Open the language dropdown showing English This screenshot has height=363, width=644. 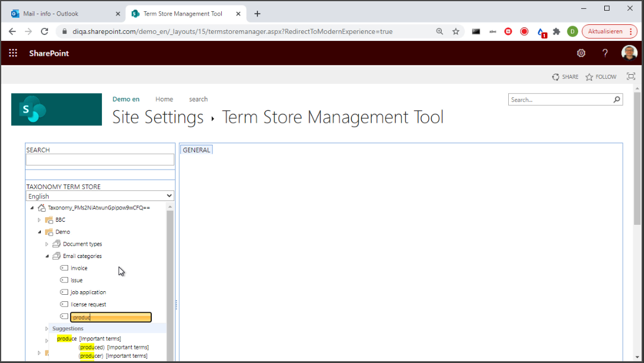click(100, 196)
